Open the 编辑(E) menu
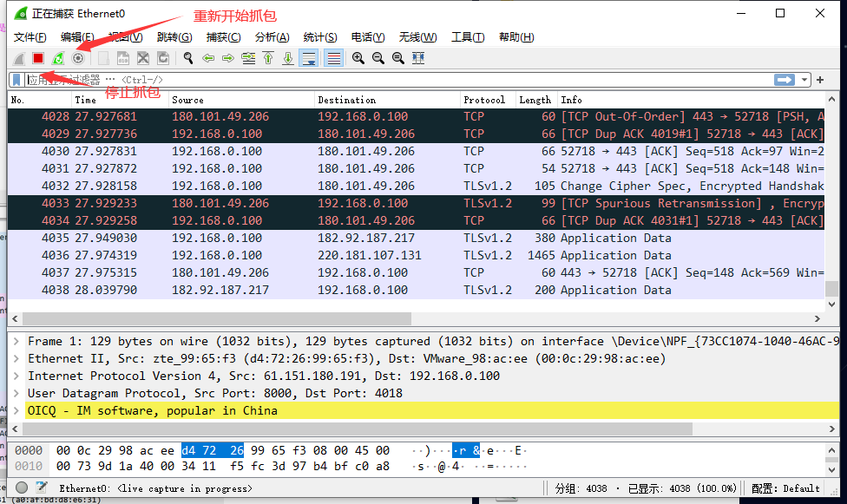 point(77,37)
